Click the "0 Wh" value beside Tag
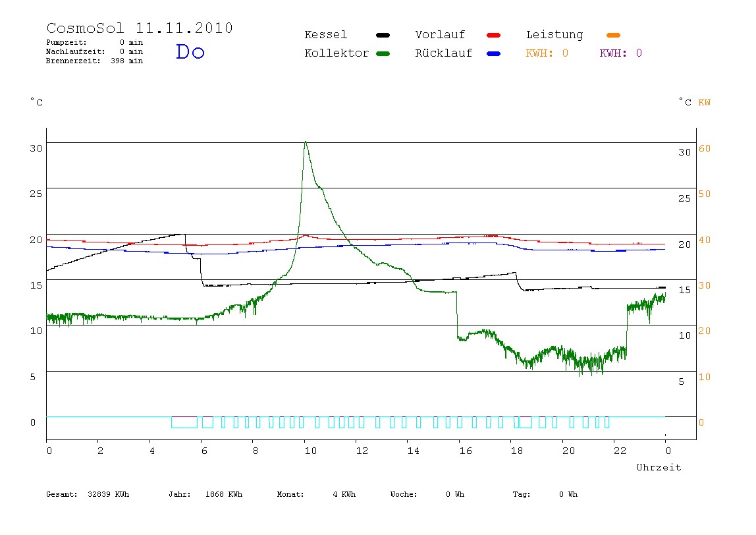756x535 pixels. coord(568,494)
